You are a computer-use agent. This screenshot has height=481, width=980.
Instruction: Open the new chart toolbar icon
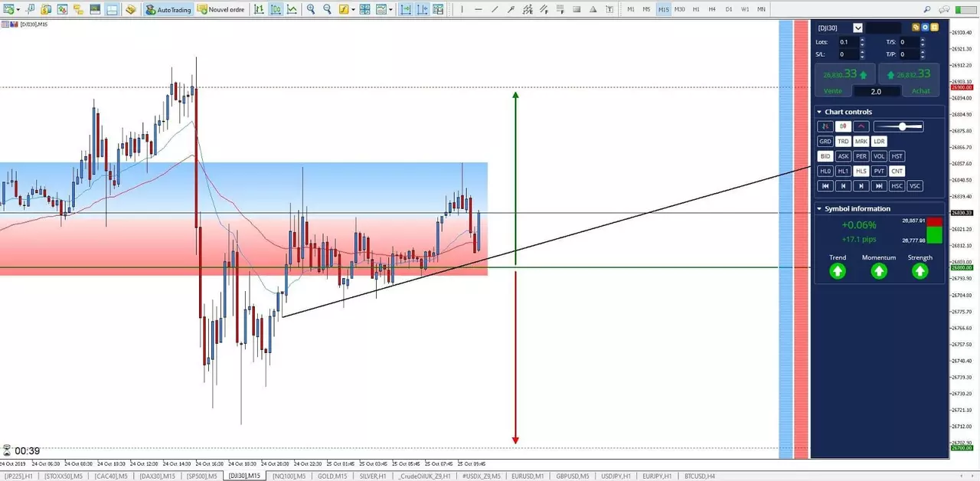pyautogui.click(x=8, y=9)
